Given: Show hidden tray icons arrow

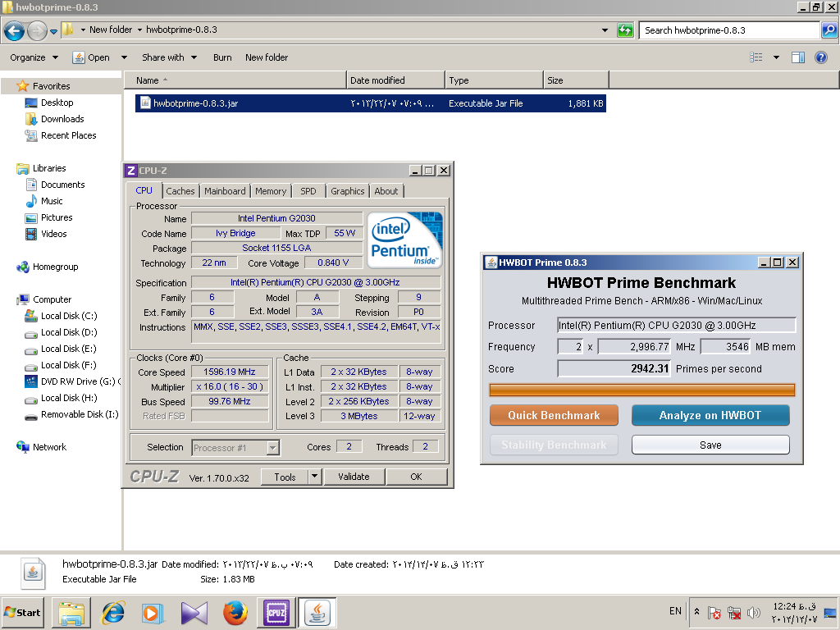Looking at the screenshot, I should pyautogui.click(x=696, y=611).
